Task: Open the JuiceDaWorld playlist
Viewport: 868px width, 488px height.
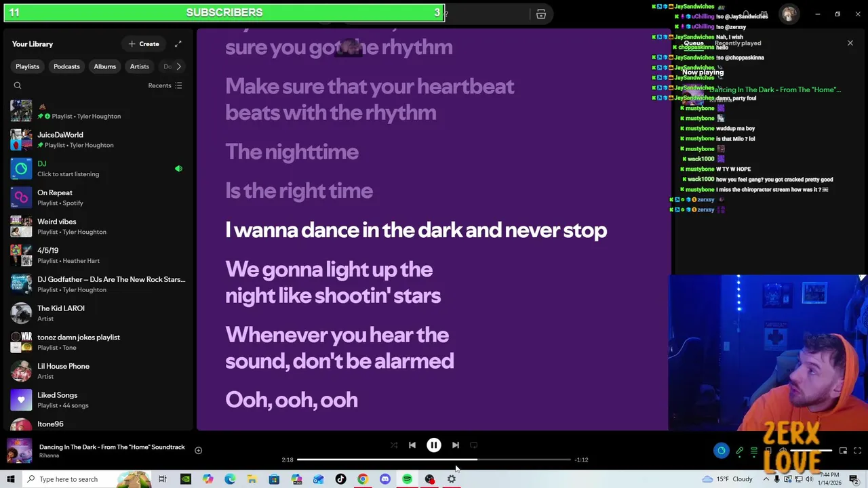Action: 98,140
